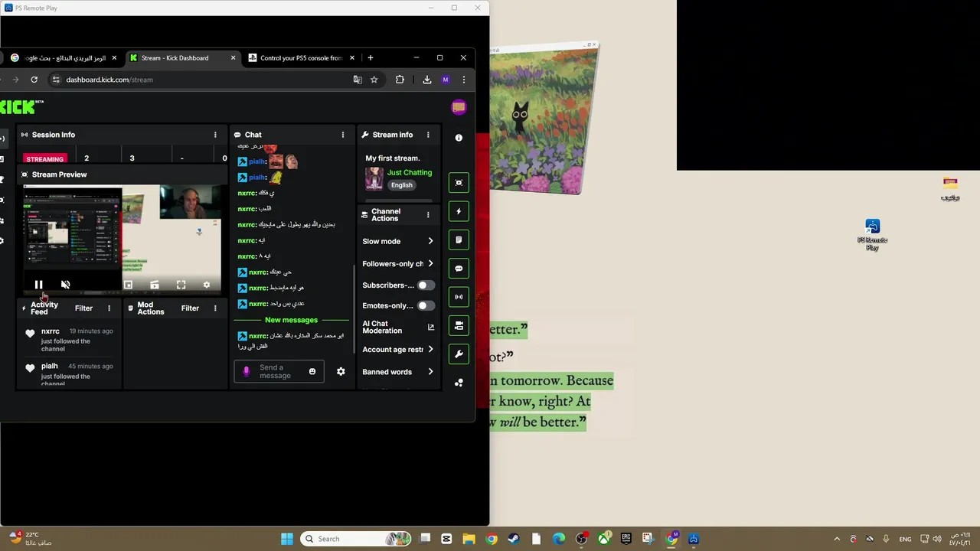
Task: Toggle Session Info broadcast icon in sidebar
Action: [x=459, y=297]
